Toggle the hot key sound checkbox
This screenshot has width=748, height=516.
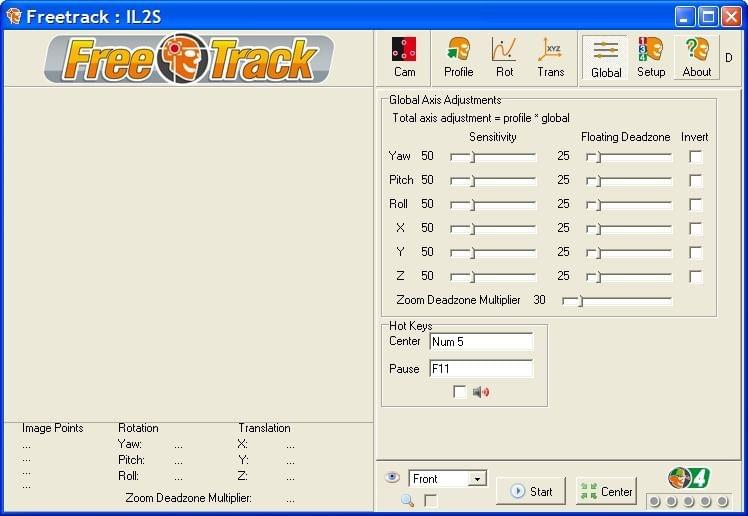(459, 392)
